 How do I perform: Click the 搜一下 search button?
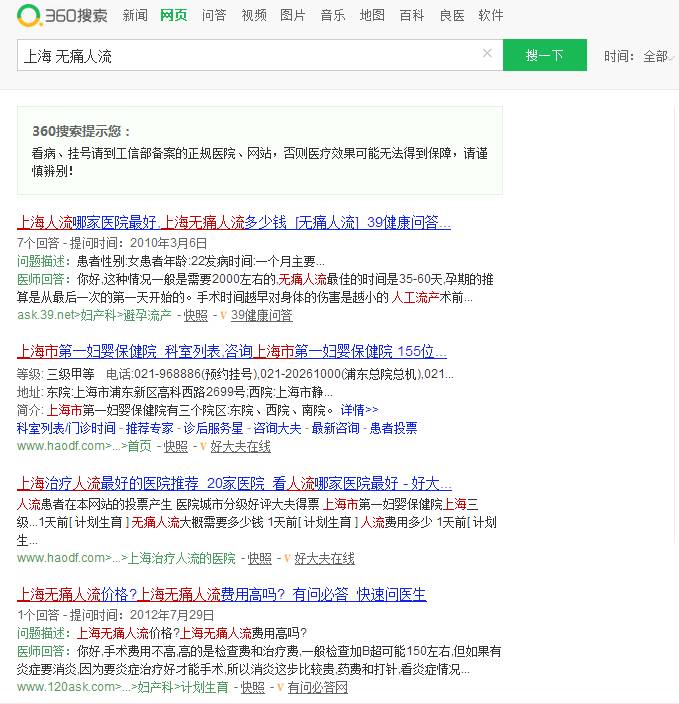pyautogui.click(x=545, y=55)
